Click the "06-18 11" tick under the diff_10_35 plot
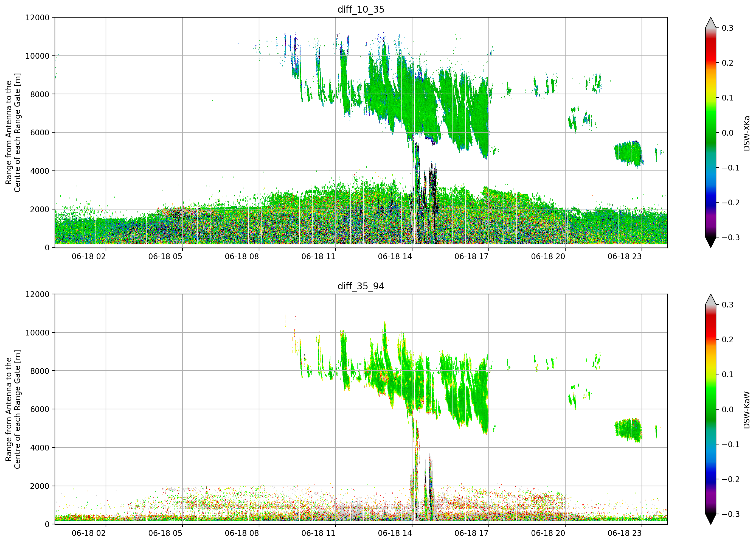This screenshot has height=543, width=756. click(318, 256)
